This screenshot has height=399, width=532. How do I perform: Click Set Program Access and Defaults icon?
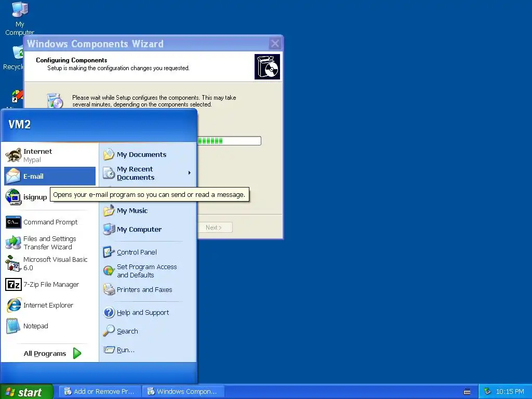click(109, 271)
